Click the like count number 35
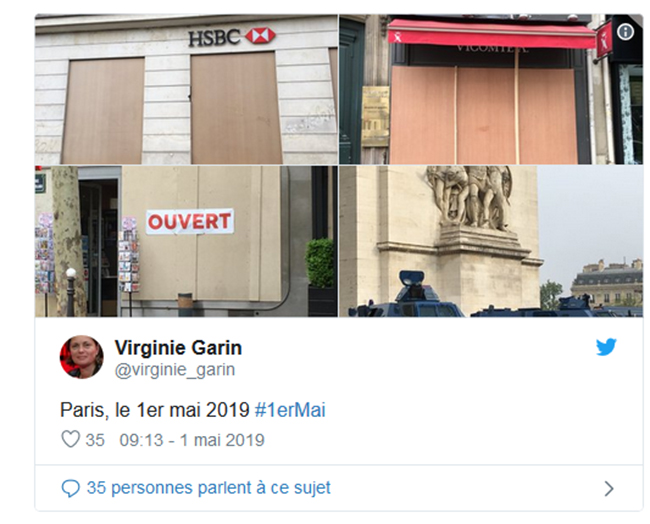This screenshot has height=524, width=650. [x=95, y=440]
